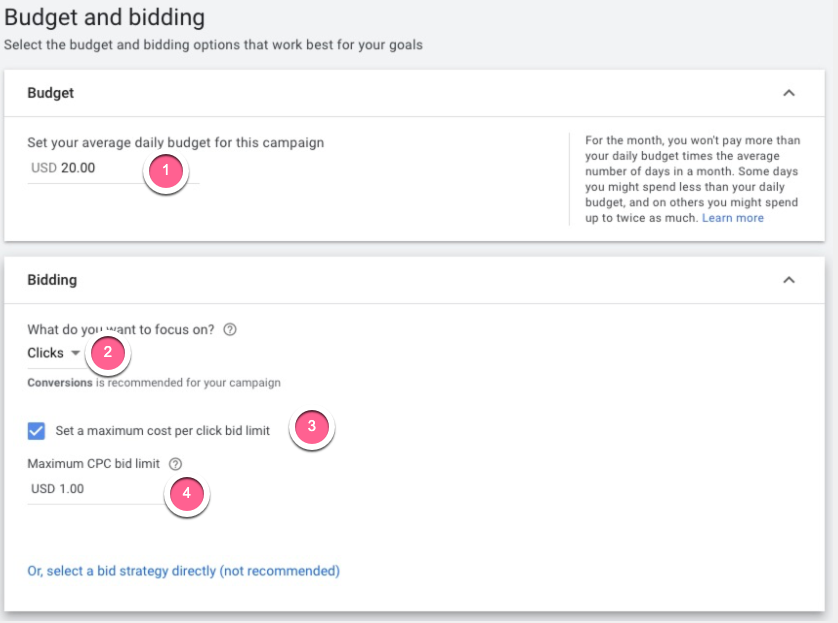
Task: Choose "Or, select a bid strategy directly" link
Action: click(183, 571)
